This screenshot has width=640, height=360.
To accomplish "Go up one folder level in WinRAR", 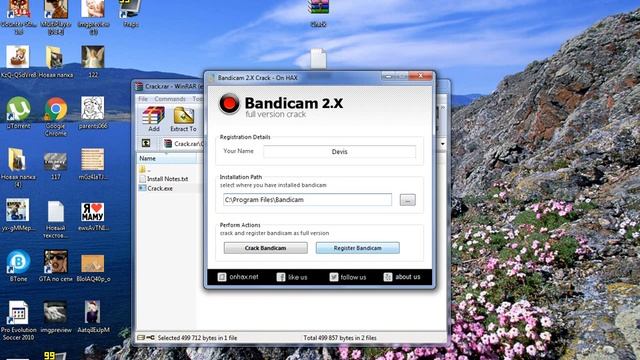I will click(x=146, y=143).
